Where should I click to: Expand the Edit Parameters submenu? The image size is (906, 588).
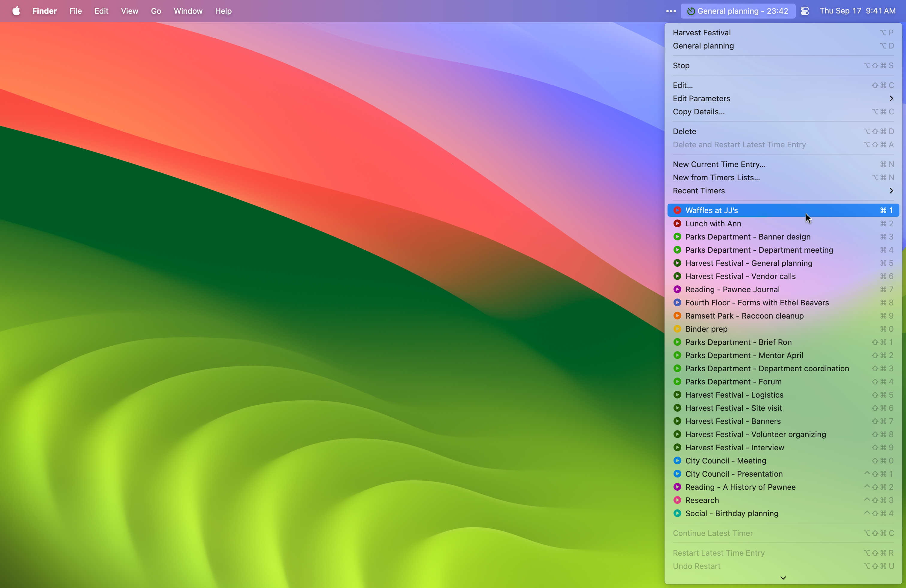(x=783, y=98)
